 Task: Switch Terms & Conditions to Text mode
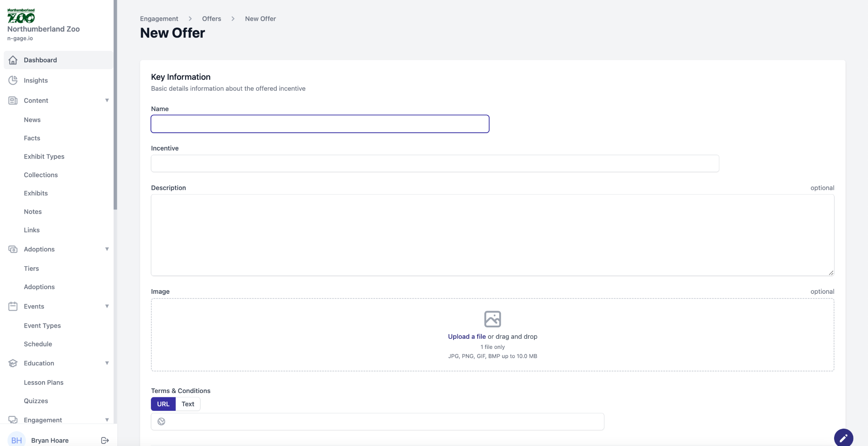coord(188,404)
